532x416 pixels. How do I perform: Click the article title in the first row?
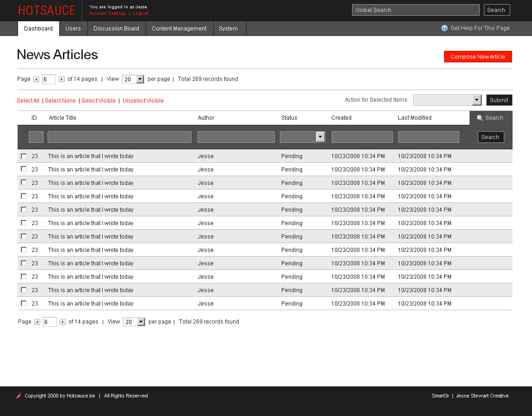pos(91,156)
